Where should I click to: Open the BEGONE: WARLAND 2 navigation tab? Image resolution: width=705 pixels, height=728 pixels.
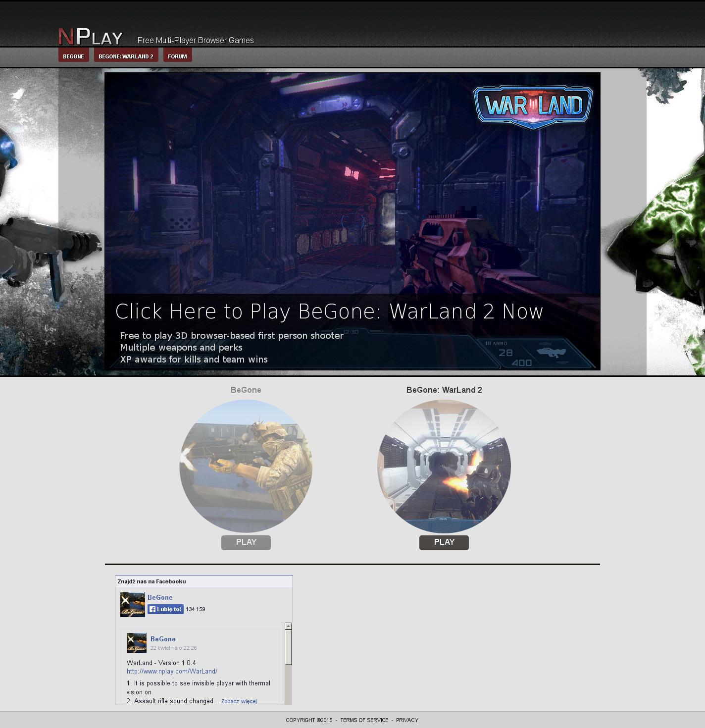(126, 56)
